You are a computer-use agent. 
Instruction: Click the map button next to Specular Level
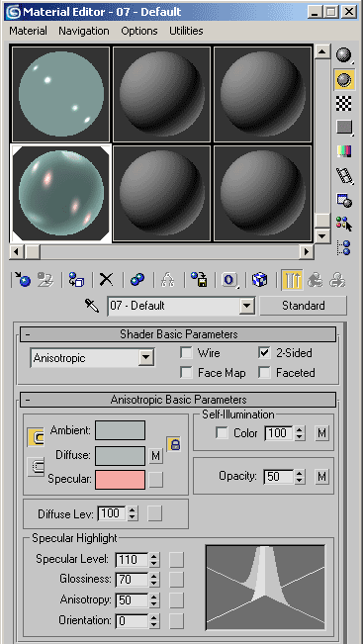pyautogui.click(x=177, y=559)
